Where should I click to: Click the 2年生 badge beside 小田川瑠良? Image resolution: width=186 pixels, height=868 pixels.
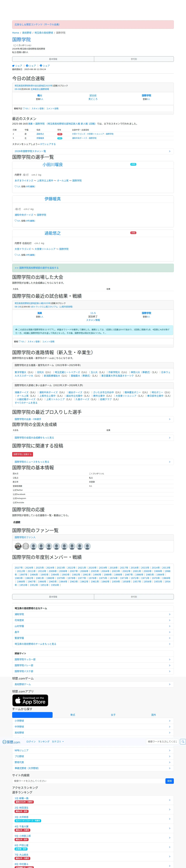point(133,164)
